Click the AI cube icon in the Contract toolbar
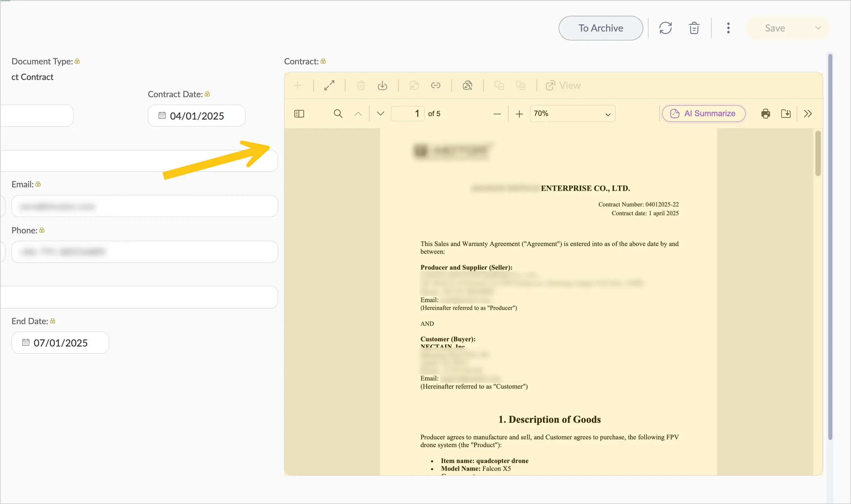851x504 pixels. pyautogui.click(x=467, y=85)
